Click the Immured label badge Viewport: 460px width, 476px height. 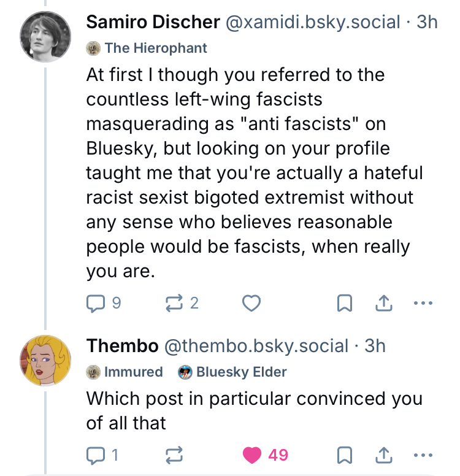coord(125,372)
